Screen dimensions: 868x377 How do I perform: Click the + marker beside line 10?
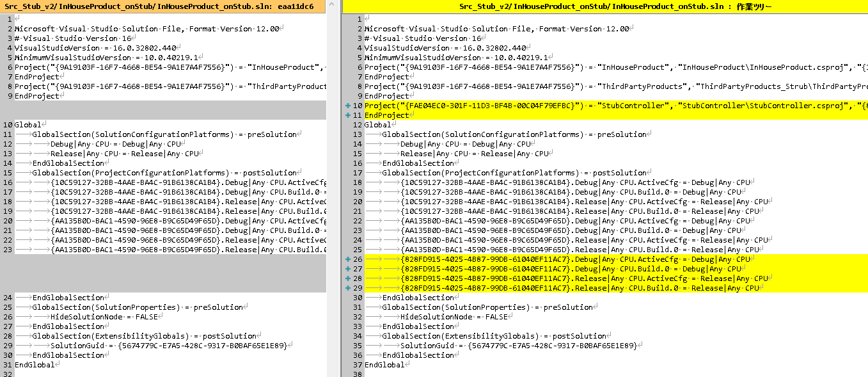pos(349,105)
